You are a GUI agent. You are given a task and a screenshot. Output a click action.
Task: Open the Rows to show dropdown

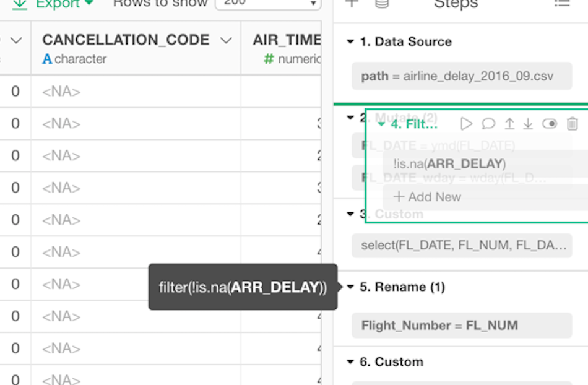pyautogui.click(x=268, y=3)
